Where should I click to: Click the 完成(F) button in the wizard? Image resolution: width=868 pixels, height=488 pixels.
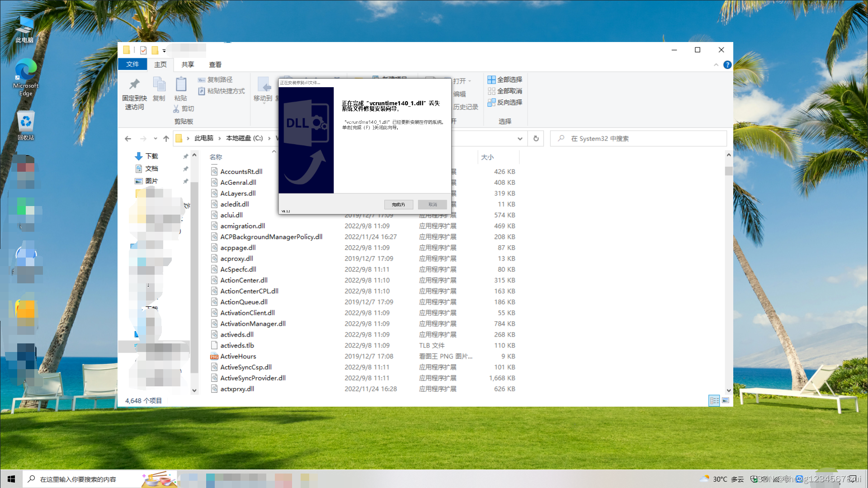[x=398, y=205]
